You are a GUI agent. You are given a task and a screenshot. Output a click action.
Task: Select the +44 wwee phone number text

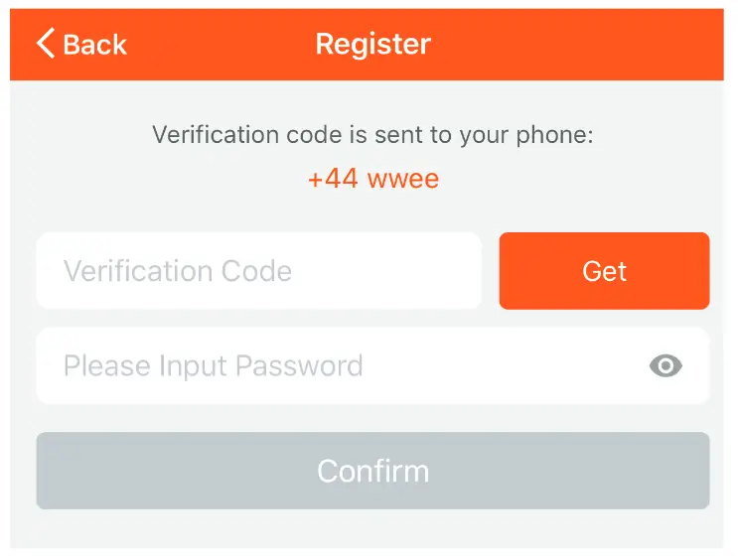coord(373,179)
